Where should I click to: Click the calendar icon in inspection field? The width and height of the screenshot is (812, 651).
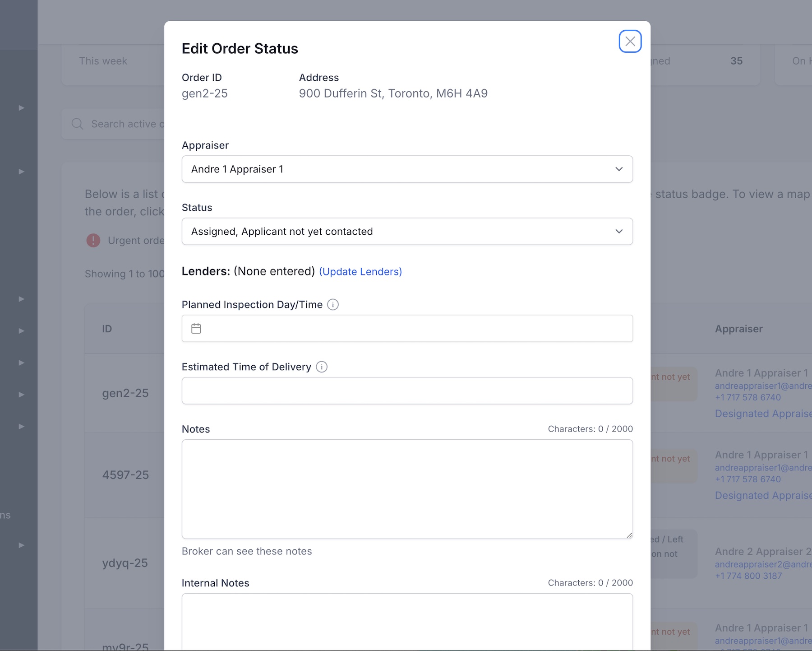click(196, 329)
